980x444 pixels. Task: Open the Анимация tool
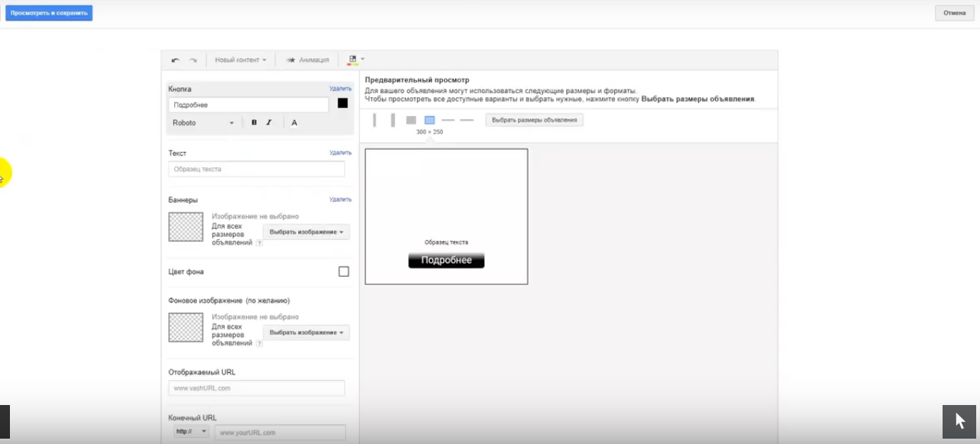click(x=309, y=59)
